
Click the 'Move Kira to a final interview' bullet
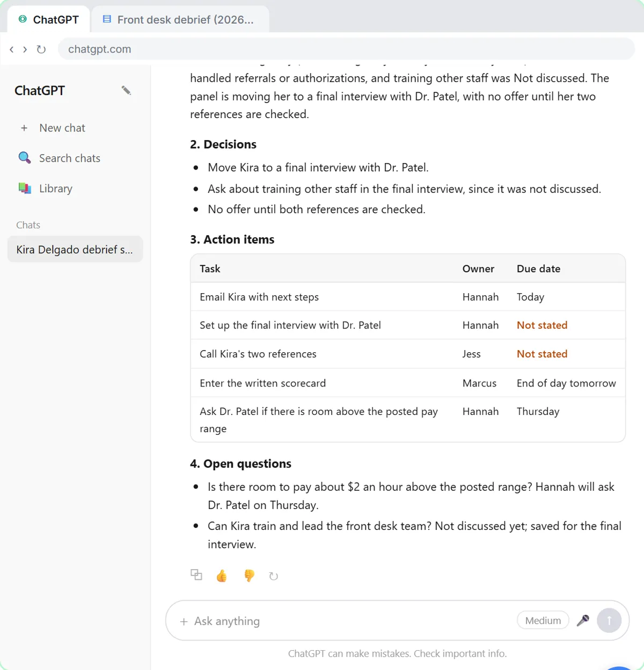click(318, 167)
